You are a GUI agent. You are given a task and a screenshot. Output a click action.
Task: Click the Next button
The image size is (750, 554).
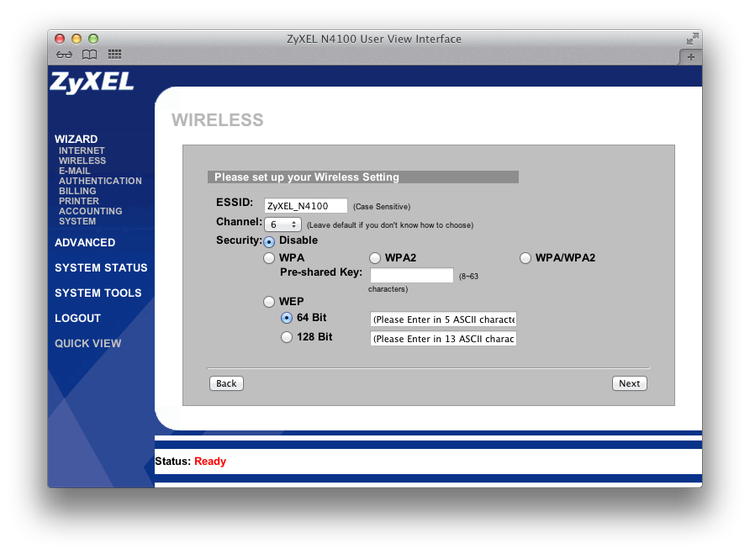pyautogui.click(x=629, y=384)
